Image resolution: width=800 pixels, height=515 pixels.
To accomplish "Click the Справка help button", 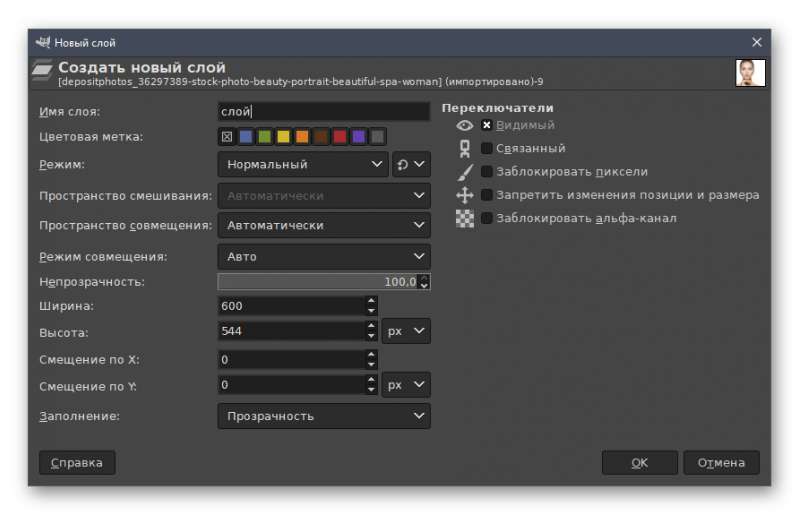I will [77, 462].
